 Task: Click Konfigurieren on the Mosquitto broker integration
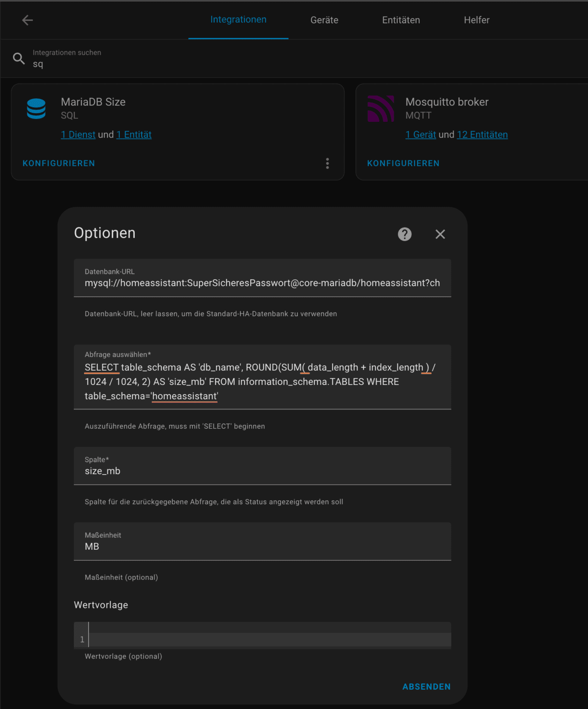tap(403, 163)
